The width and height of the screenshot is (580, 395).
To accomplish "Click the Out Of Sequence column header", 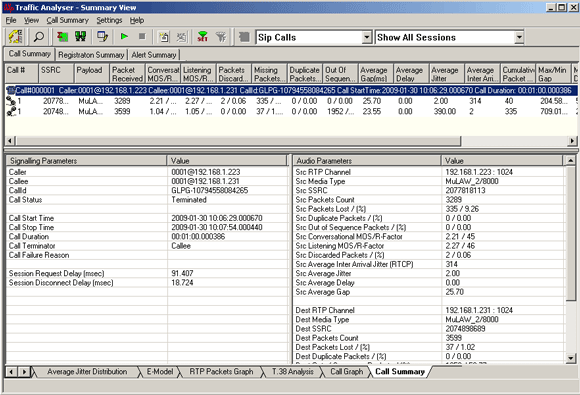I will coord(340,74).
